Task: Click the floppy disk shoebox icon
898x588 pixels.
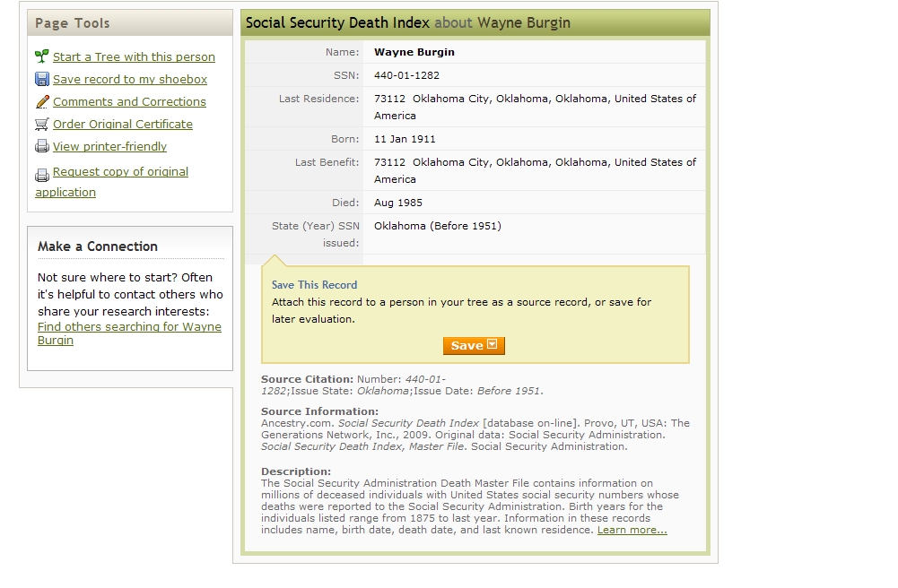Action: coord(42,79)
